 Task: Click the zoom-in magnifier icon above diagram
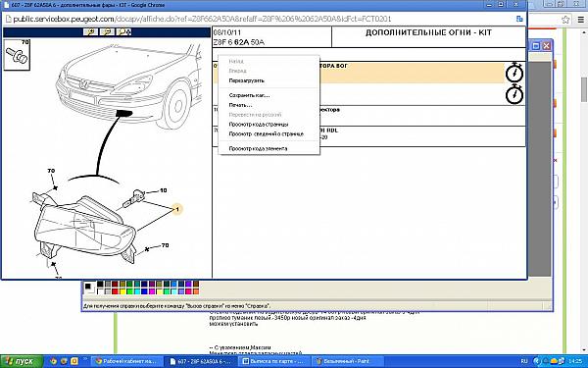tap(90, 32)
